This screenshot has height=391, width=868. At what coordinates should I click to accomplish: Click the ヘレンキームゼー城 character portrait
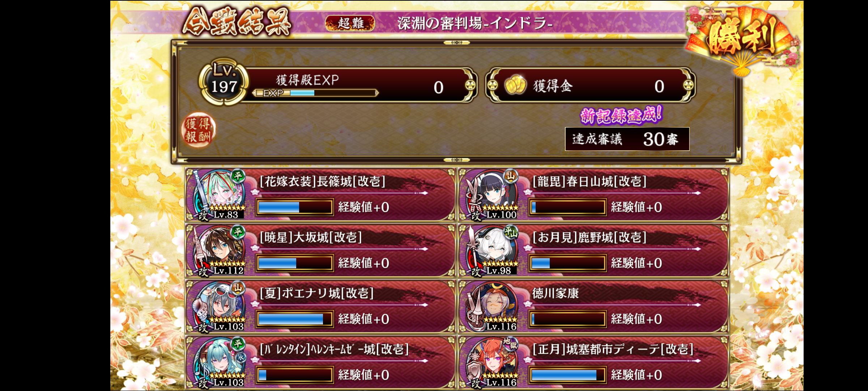(219, 363)
